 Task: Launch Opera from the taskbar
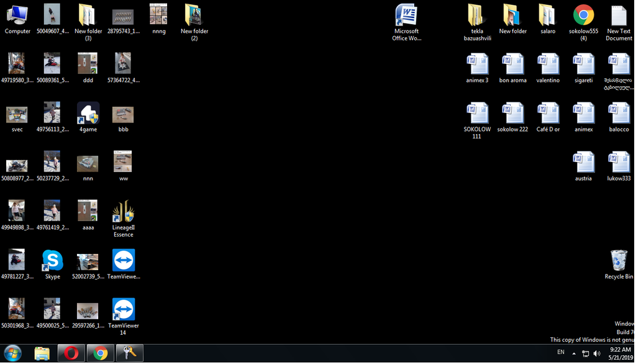pyautogui.click(x=71, y=353)
